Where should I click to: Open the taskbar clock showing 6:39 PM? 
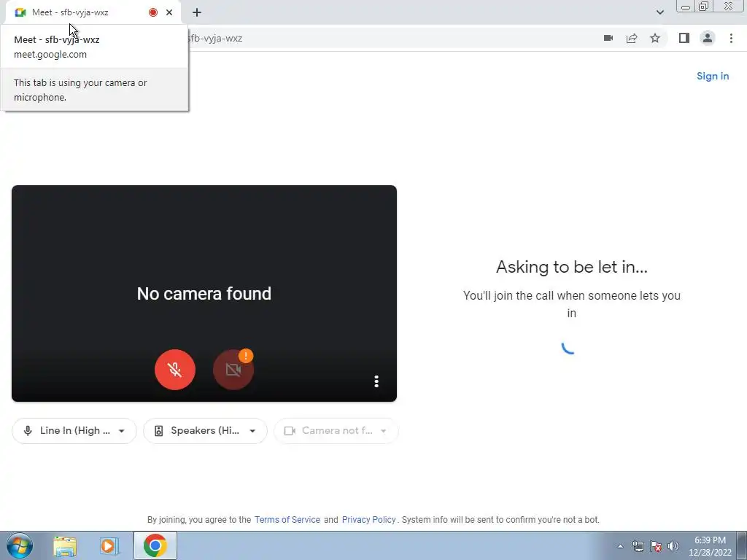pyautogui.click(x=710, y=546)
